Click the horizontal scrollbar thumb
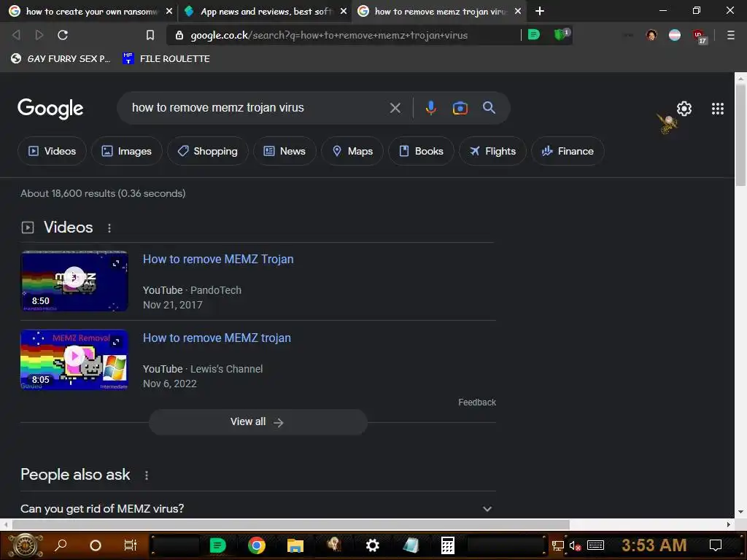This screenshot has width=747, height=560. point(290,524)
